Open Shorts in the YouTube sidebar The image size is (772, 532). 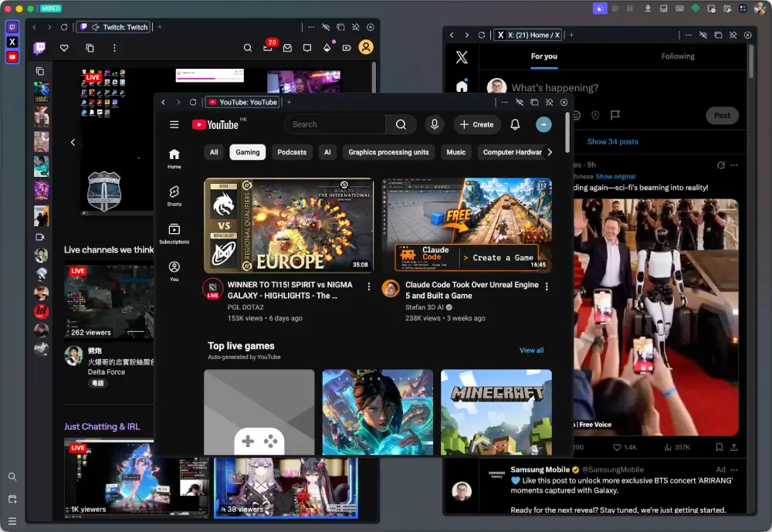tap(174, 196)
